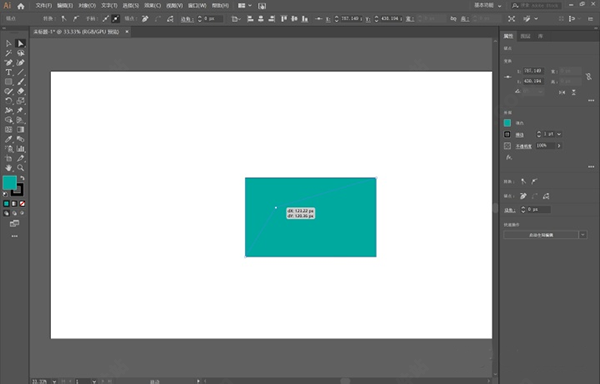Select the Type tool in the toolbox
The image size is (600, 384).
pyautogui.click(x=8, y=72)
